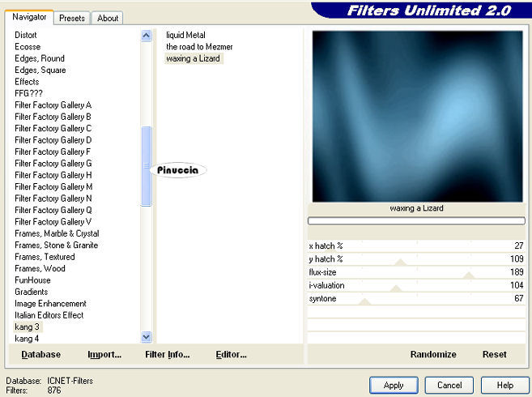
Task: Choose Frames, Marble & Crystal
Action: pyautogui.click(x=57, y=233)
